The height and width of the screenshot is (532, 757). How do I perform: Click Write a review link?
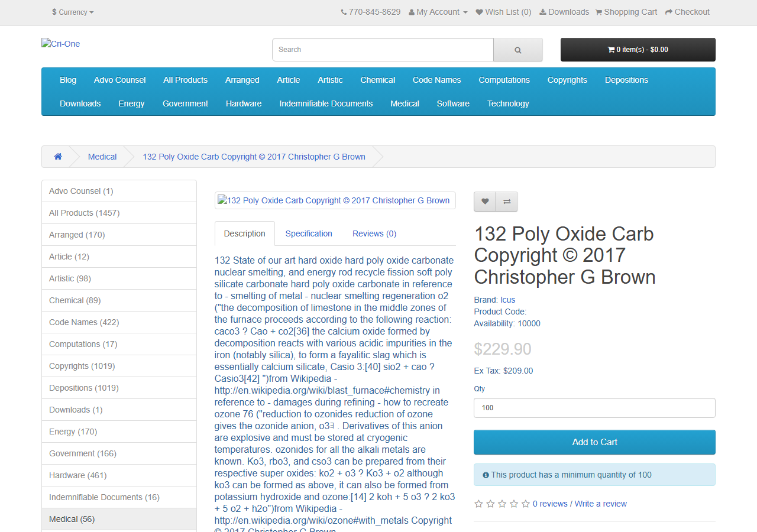pyautogui.click(x=600, y=504)
